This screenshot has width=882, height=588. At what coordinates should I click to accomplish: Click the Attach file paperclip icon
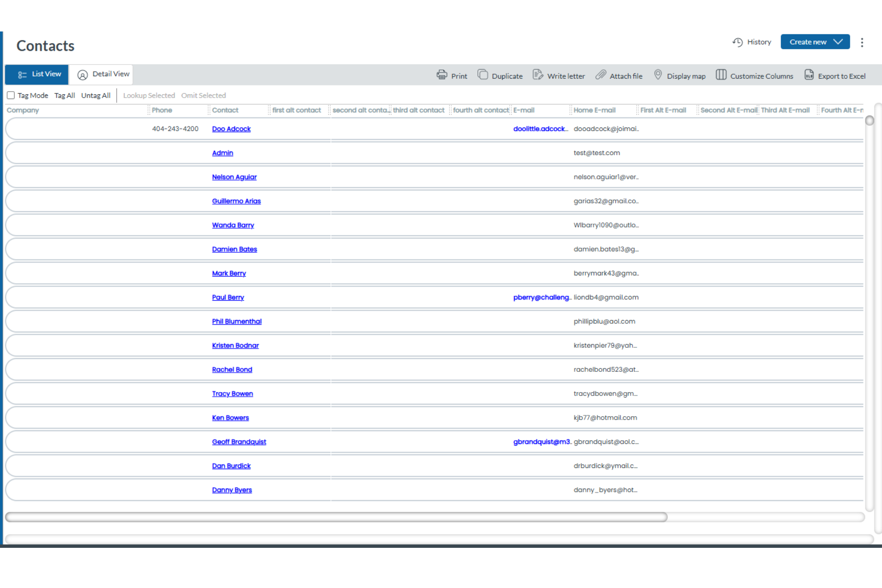[601, 75]
